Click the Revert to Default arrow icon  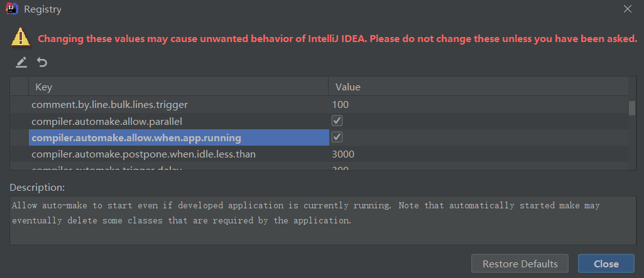point(42,62)
